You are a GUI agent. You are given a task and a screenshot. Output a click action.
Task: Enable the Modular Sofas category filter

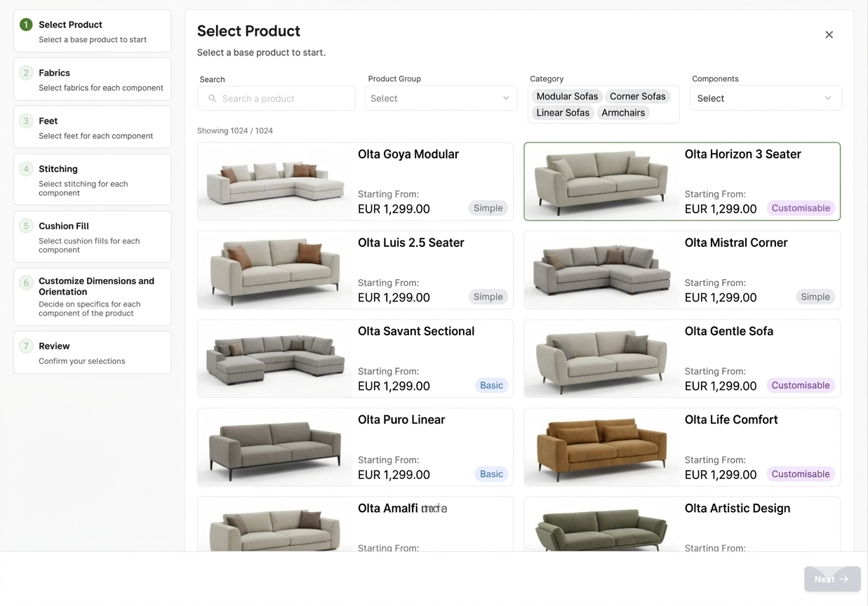pos(567,96)
